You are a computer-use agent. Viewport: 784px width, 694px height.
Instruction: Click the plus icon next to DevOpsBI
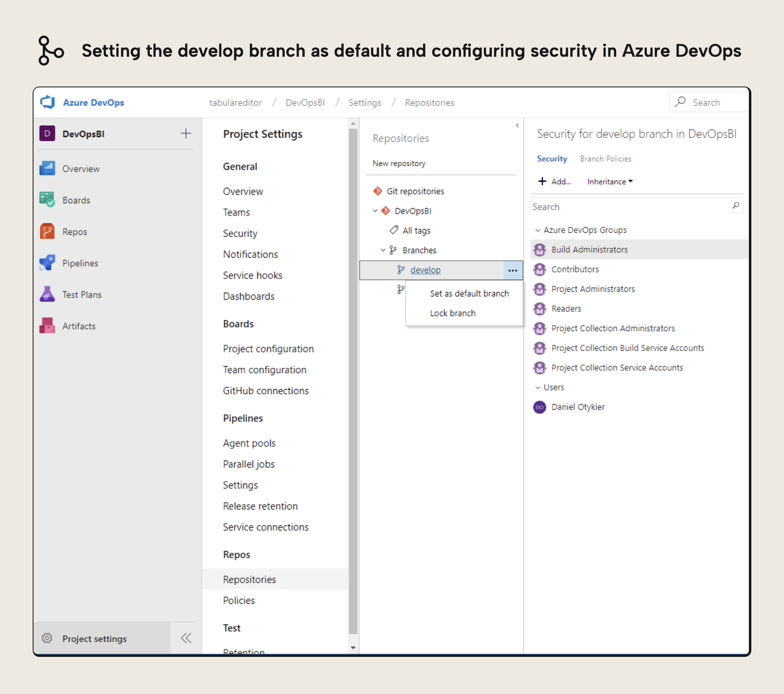pos(186,133)
